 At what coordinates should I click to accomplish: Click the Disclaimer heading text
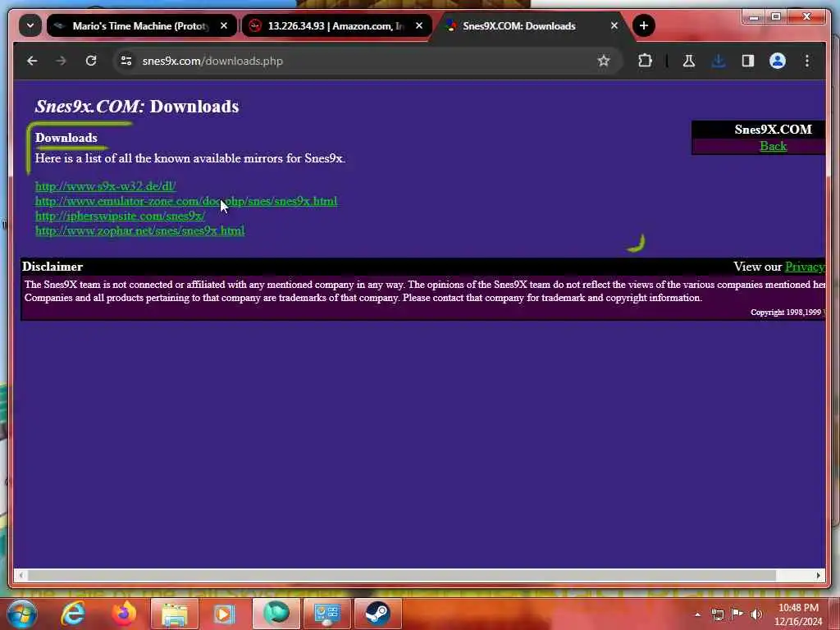[52, 267]
